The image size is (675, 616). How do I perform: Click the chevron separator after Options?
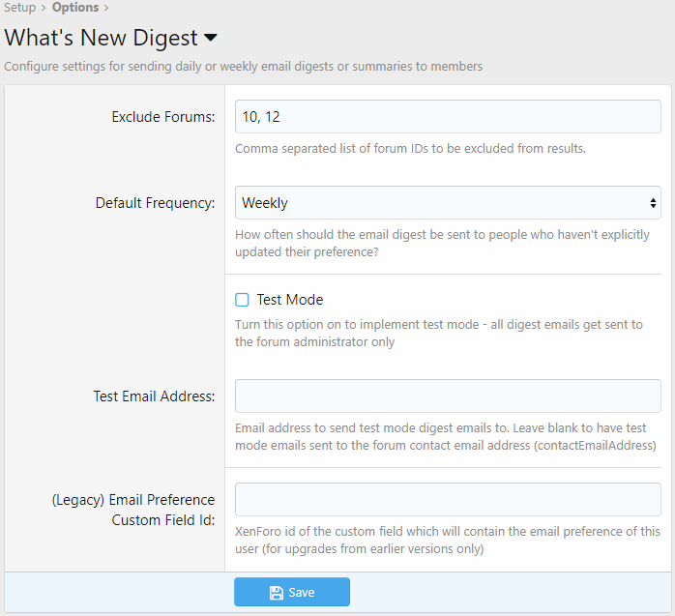[x=107, y=8]
